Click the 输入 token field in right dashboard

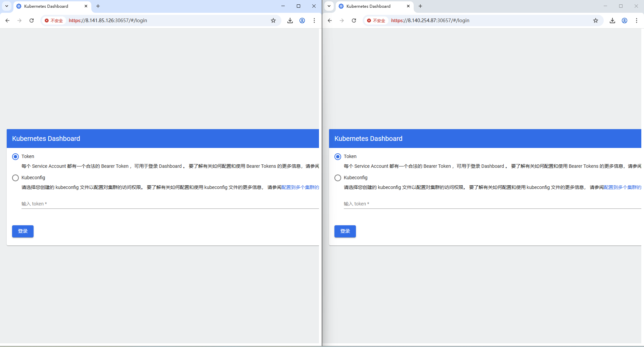click(493, 204)
